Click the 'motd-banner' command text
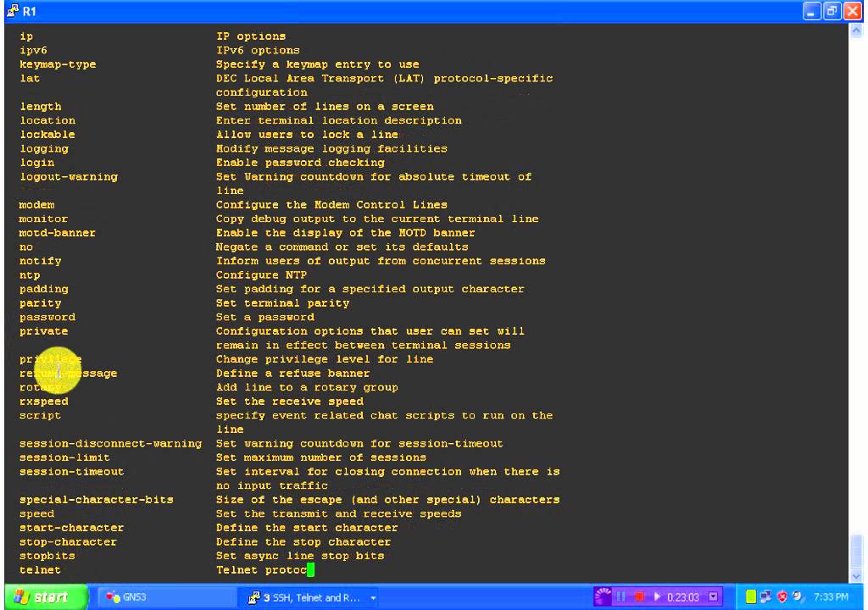The width and height of the screenshot is (868, 610). coord(57,233)
